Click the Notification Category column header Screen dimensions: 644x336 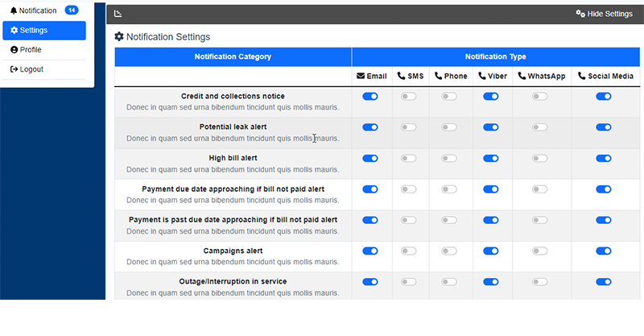click(x=233, y=56)
